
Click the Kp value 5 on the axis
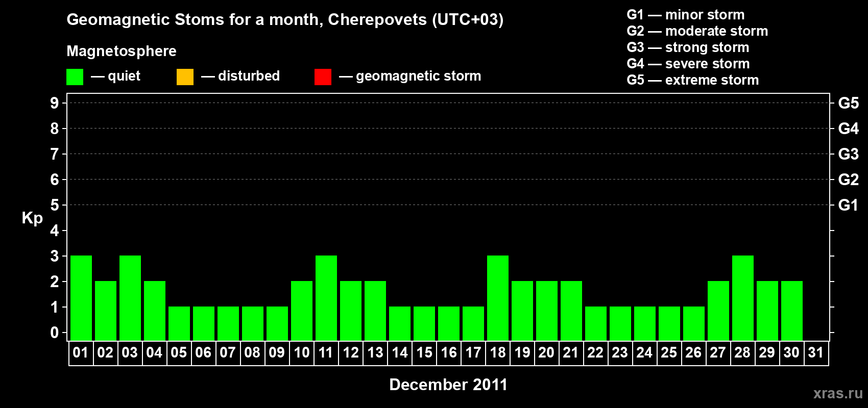(x=55, y=205)
